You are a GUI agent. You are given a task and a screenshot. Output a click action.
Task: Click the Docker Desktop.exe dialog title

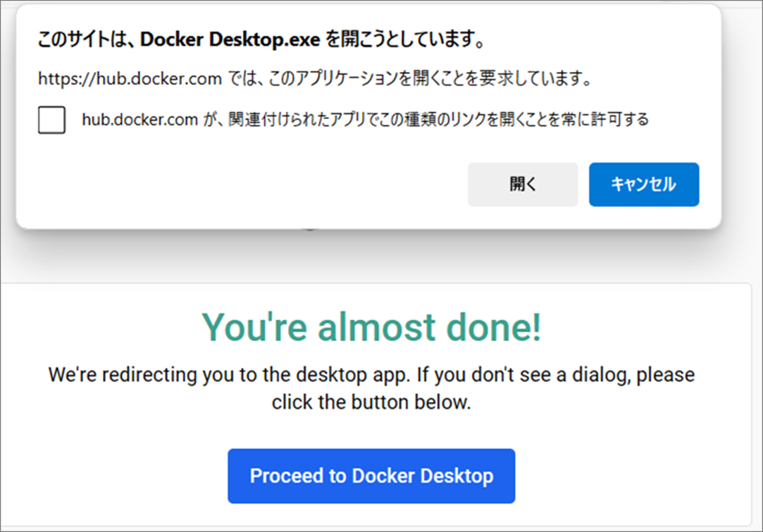click(261, 40)
